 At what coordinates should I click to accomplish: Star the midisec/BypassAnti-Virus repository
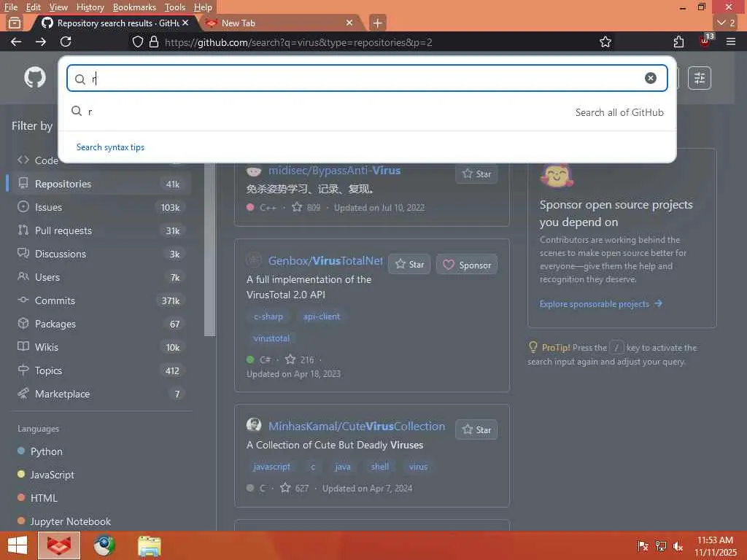[476, 174]
